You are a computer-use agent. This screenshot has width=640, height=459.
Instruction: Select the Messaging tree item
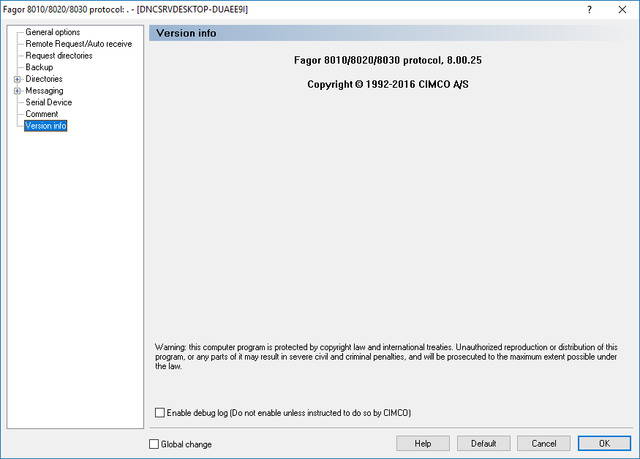click(x=44, y=91)
